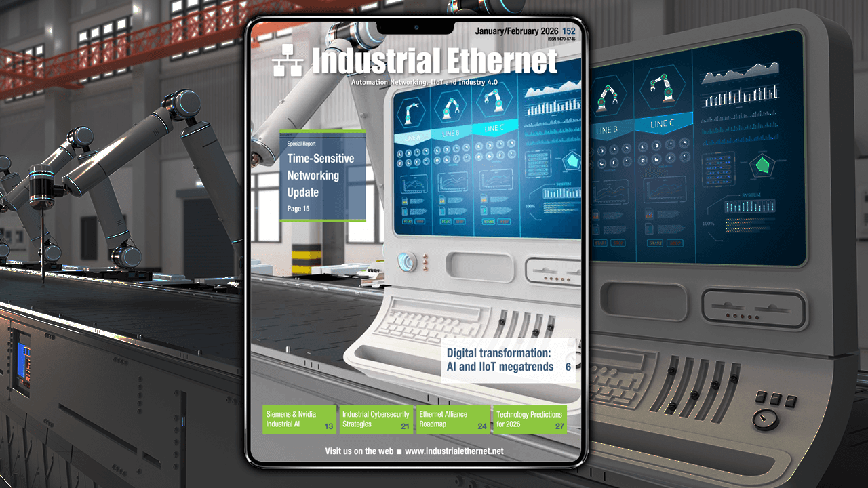Screen dimensions: 868x488
Task: Expand the Line A column header banner
Action: [x=412, y=137]
